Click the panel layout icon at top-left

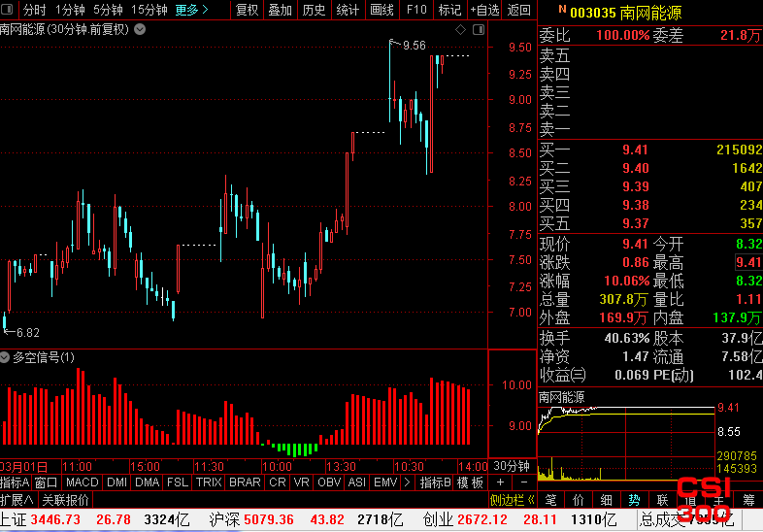(7, 10)
